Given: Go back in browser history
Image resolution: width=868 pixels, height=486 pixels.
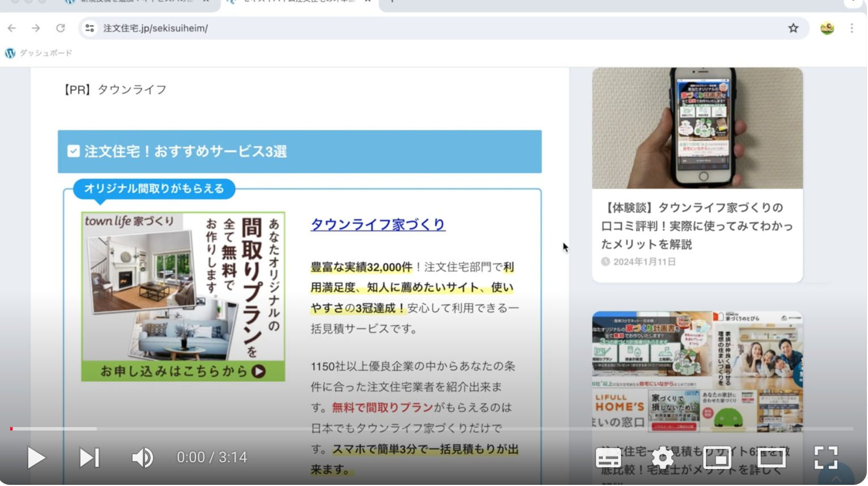Looking at the screenshot, I should coord(12,28).
